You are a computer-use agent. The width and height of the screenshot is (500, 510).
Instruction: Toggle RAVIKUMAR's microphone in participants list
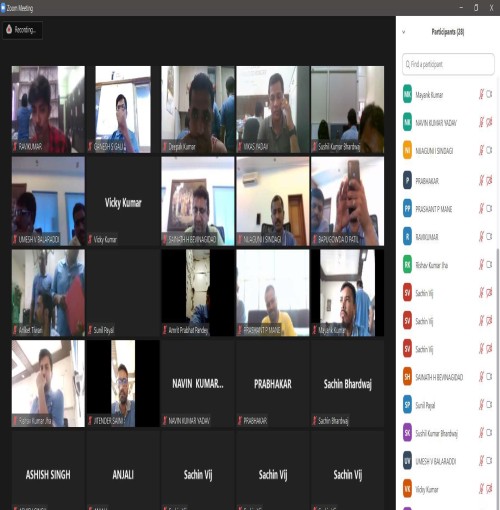point(481,237)
